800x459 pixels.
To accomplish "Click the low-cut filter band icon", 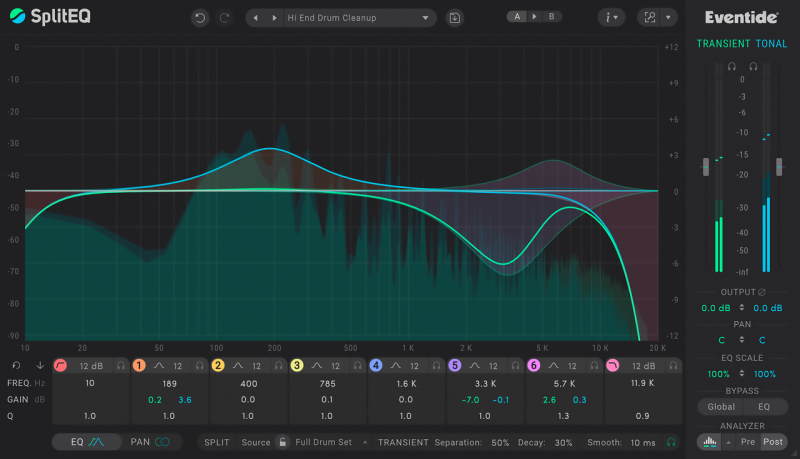I will 60,366.
